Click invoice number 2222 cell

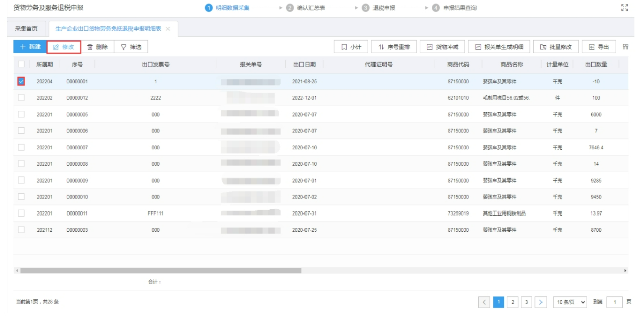pyautogui.click(x=155, y=98)
